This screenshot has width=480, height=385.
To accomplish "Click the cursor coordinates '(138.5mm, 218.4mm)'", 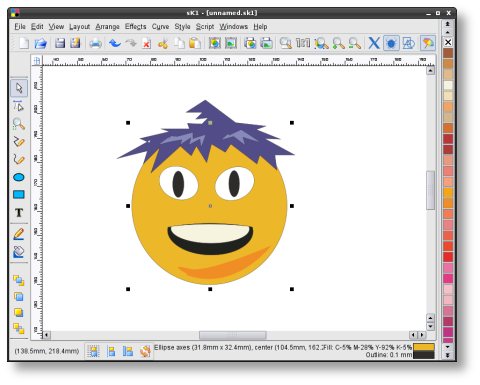I will (47, 351).
